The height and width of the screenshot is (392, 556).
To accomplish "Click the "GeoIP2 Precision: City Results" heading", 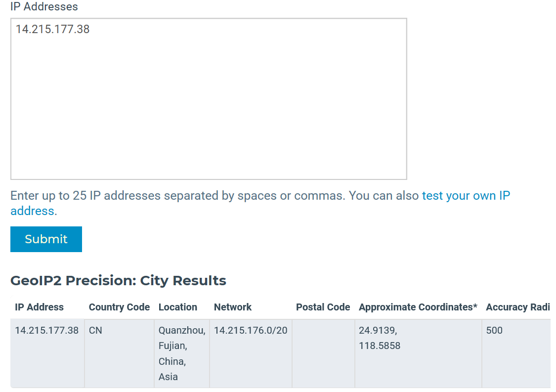I will [118, 281].
